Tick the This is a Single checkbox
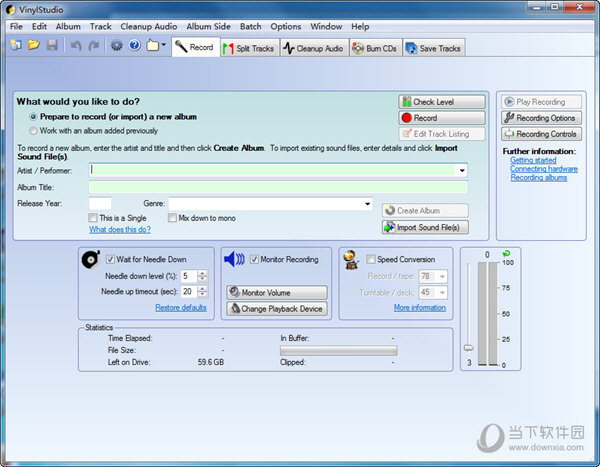Screen dimensions: 600x467 [x=93, y=218]
